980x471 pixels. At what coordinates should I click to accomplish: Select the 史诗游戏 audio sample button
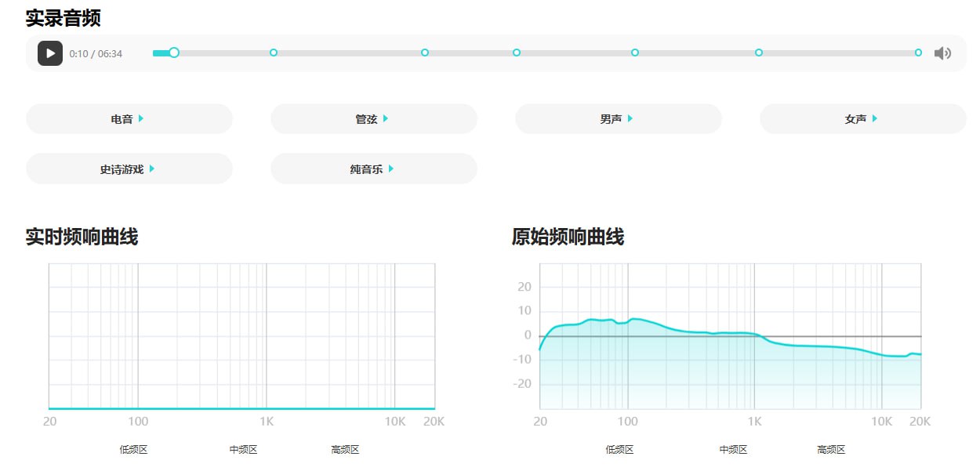pos(129,168)
